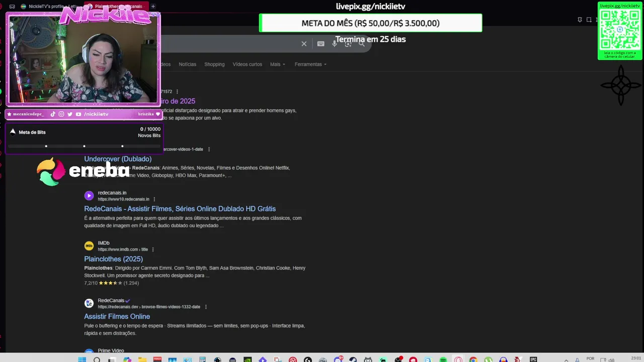This screenshot has width=644, height=362.
Task: Click the Prime Video result site name
Action: pos(111,350)
